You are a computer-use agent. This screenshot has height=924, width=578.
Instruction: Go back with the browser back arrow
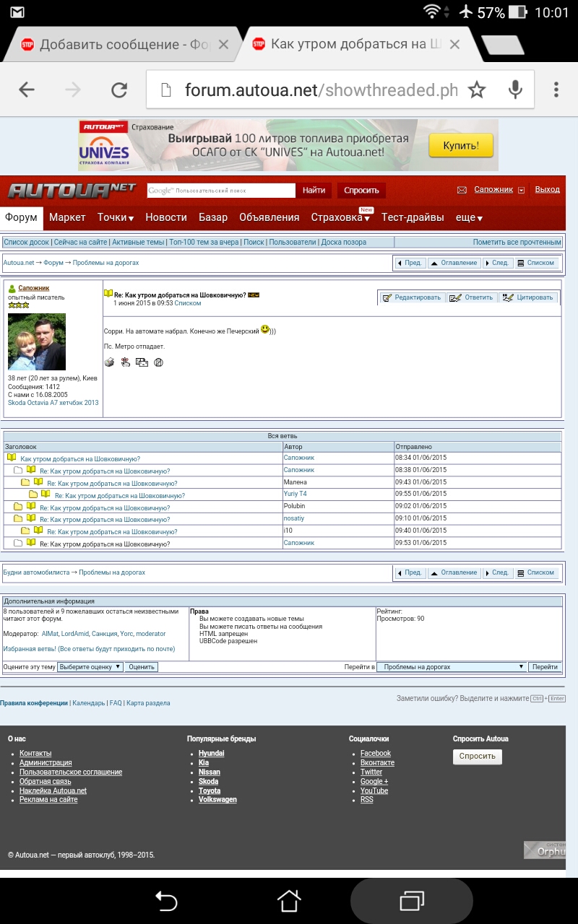click(27, 90)
